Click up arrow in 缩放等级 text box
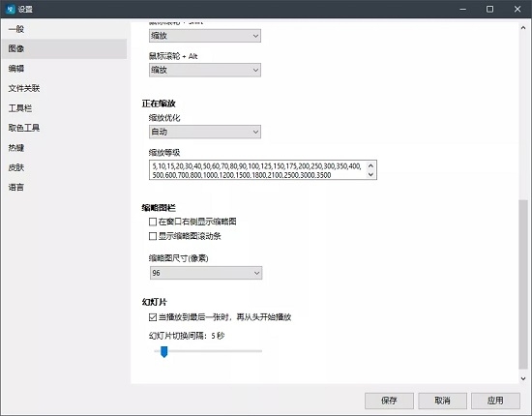Screen dimensions: 532x416 (370, 165)
